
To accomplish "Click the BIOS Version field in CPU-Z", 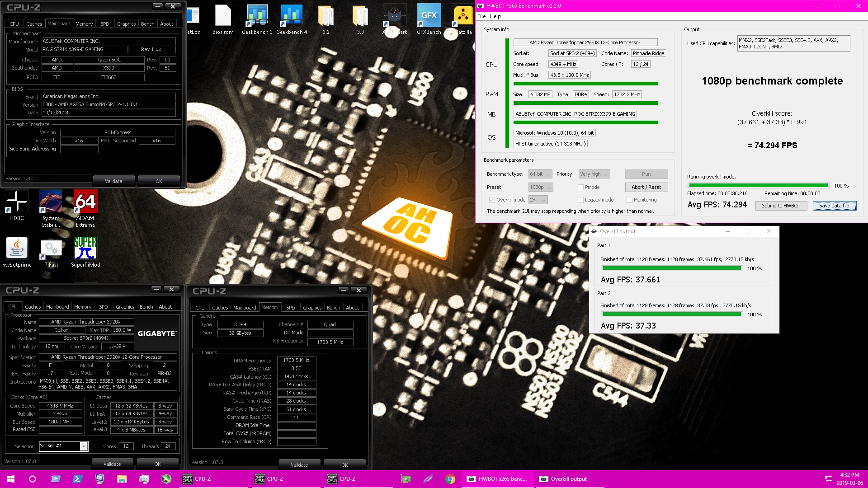I will tap(108, 104).
